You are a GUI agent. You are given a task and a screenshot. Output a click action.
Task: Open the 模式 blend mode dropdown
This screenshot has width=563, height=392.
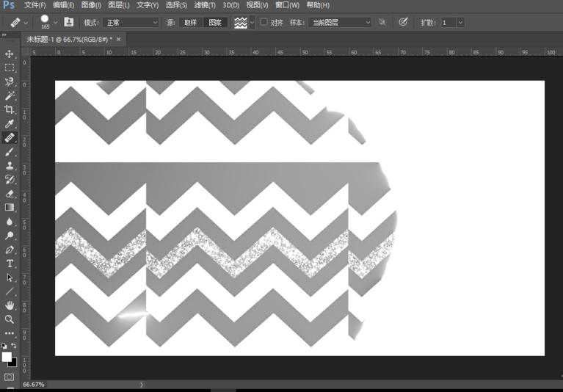point(130,23)
